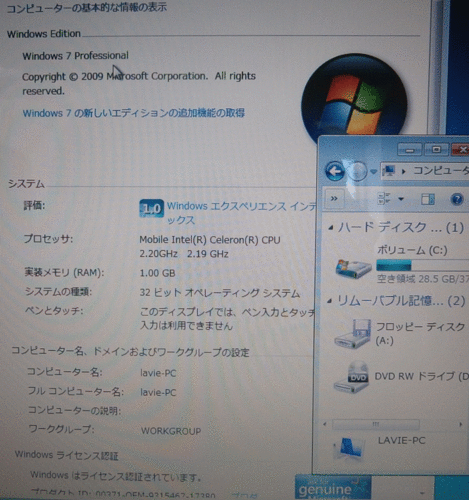The image size is (469, 500).
Task: Maximize the Explorer window
Action: pos(436,150)
